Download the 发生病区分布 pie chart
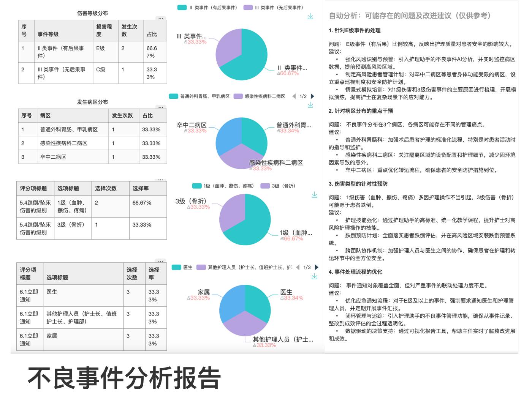The height and width of the screenshot is (399, 532). [310, 105]
